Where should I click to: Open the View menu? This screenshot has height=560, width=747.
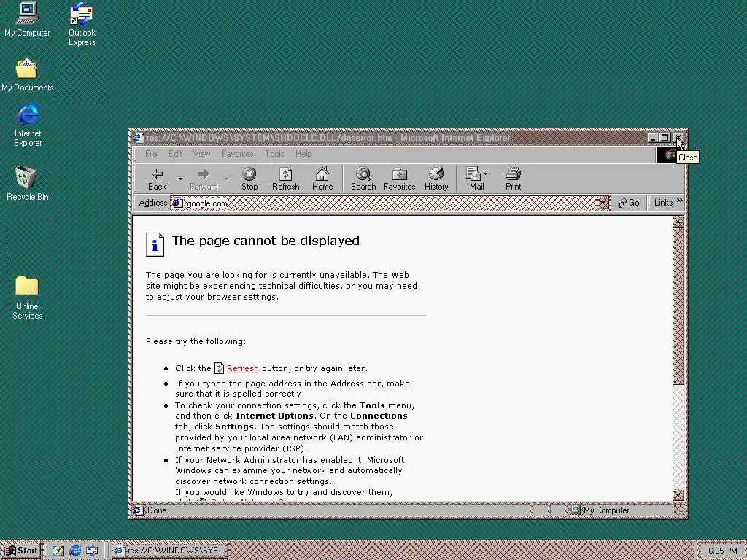coord(201,154)
